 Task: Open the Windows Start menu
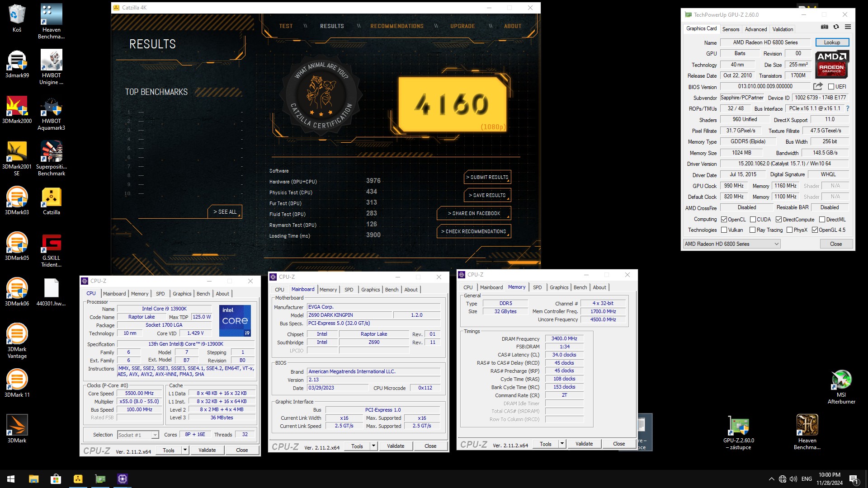coord(11,479)
